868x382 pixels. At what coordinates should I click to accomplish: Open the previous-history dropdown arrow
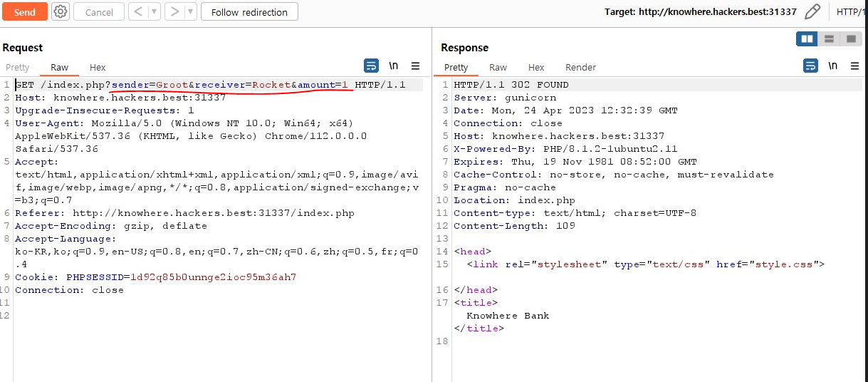pyautogui.click(x=154, y=11)
